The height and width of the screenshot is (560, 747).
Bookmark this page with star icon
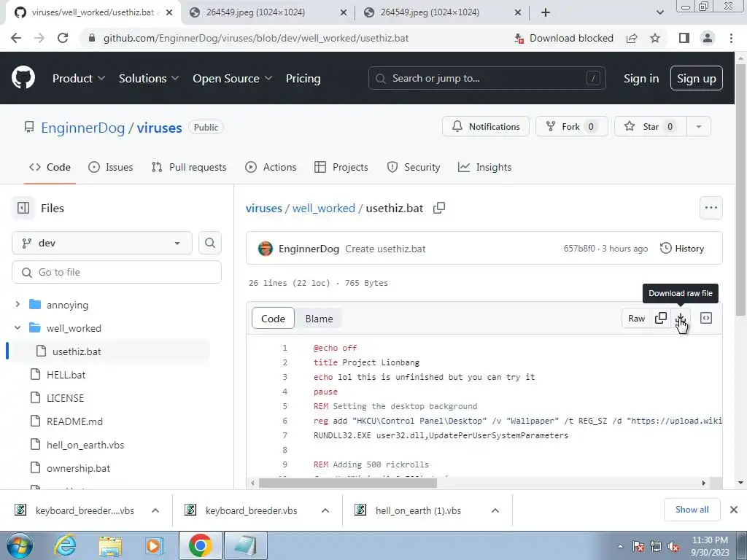[x=655, y=38]
